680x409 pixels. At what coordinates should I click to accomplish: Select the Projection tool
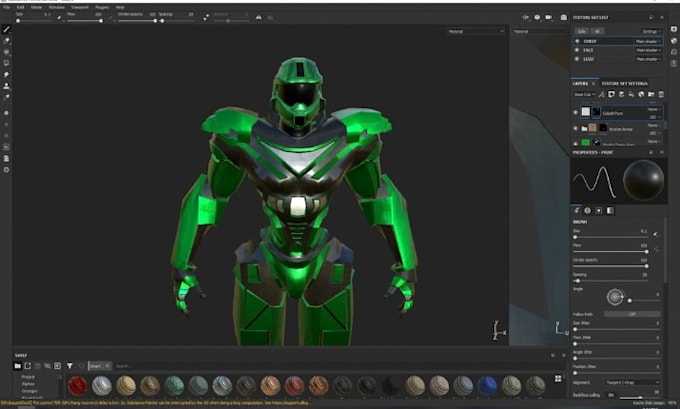coord(7,52)
